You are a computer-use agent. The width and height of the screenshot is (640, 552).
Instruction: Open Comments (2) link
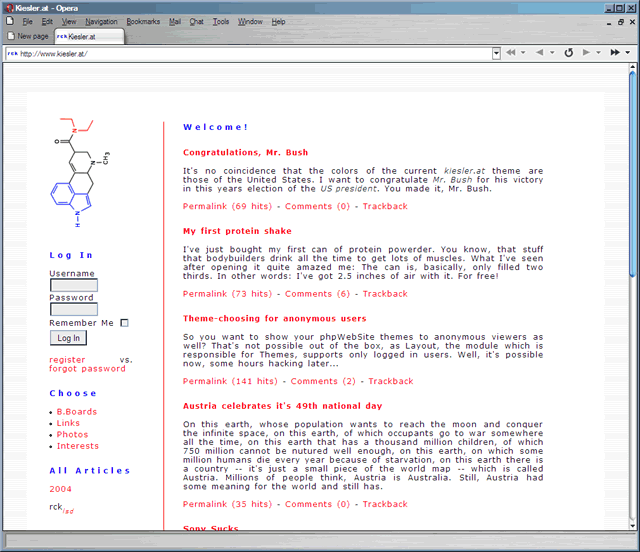pos(323,381)
